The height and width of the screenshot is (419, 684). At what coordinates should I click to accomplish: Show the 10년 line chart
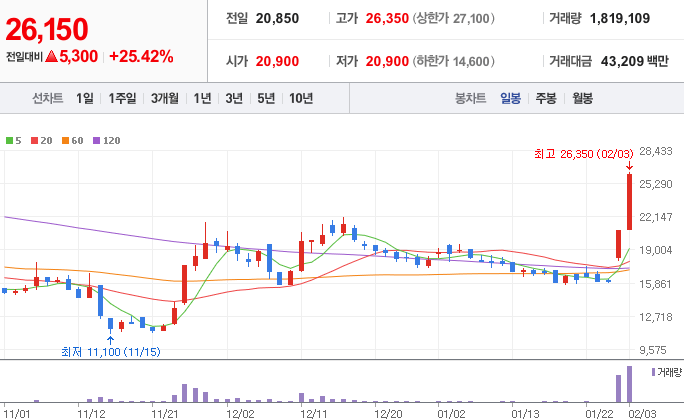[301, 98]
